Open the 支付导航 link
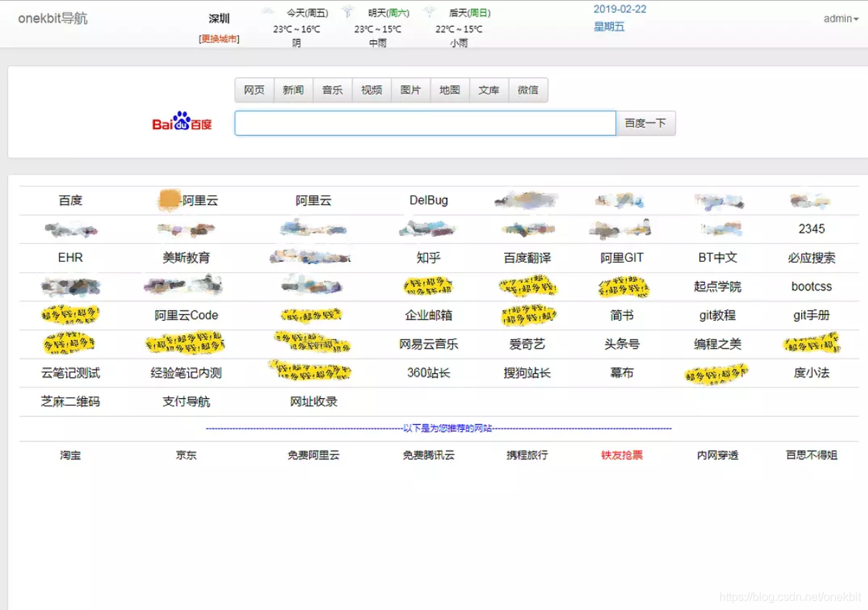The image size is (868, 610). tap(187, 401)
